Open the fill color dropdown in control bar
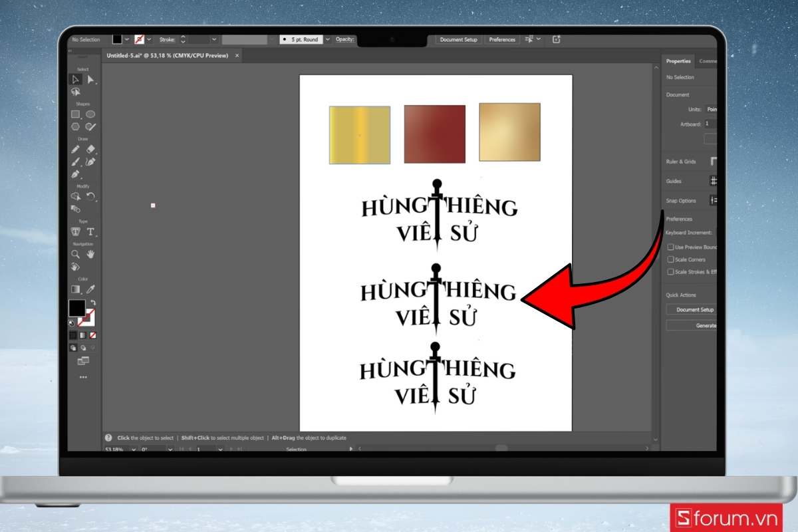 click(128, 40)
